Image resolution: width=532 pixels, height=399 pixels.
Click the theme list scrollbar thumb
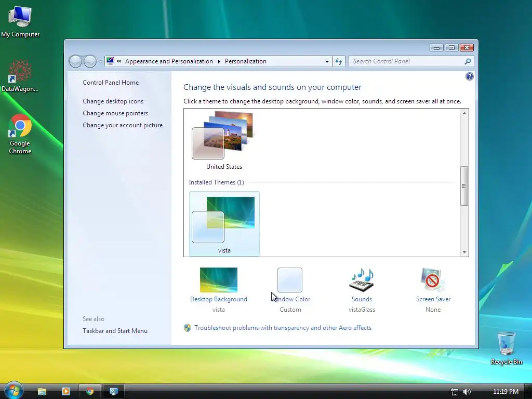tap(464, 186)
